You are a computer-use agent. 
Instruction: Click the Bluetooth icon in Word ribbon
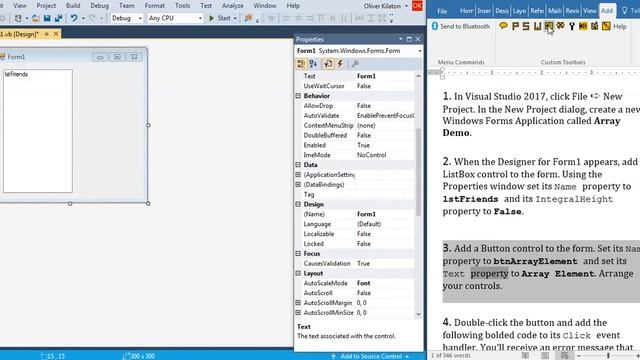pyautogui.click(x=435, y=26)
